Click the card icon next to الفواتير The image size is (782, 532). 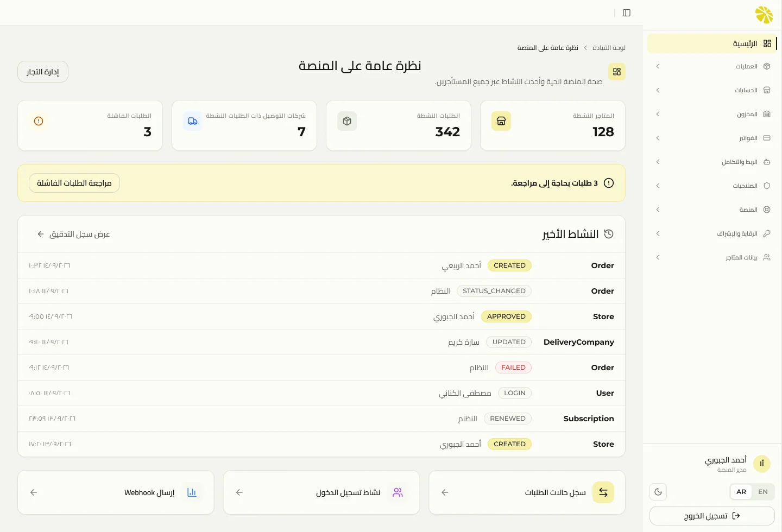(x=767, y=138)
